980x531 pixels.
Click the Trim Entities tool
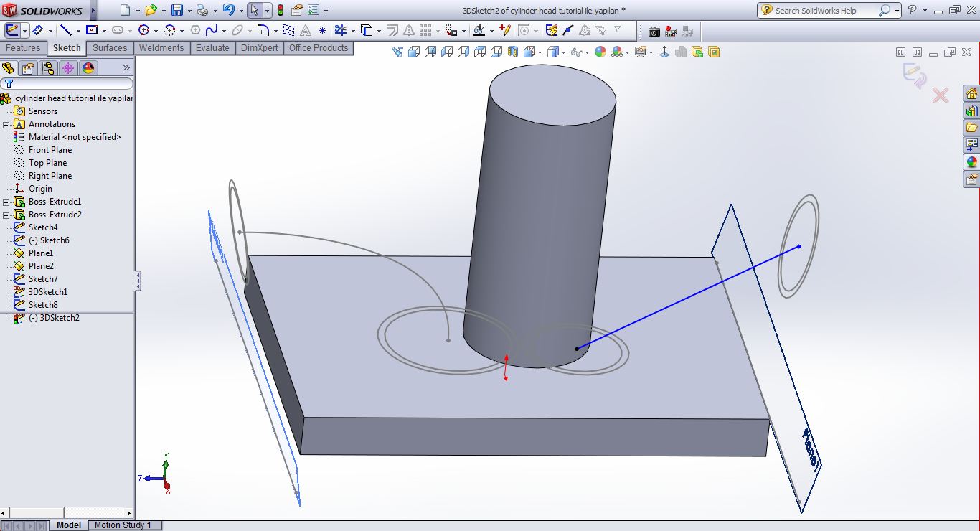tap(341, 30)
